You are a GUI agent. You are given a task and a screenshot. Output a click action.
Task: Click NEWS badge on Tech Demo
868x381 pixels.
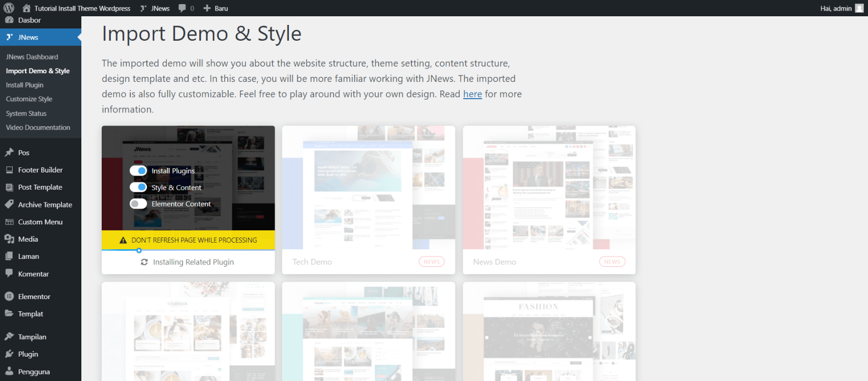point(432,261)
